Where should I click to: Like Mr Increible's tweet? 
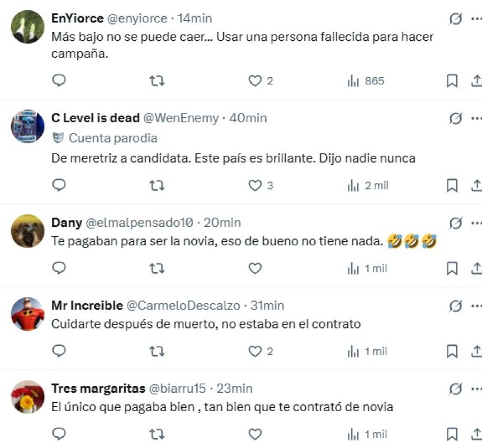[x=255, y=351]
